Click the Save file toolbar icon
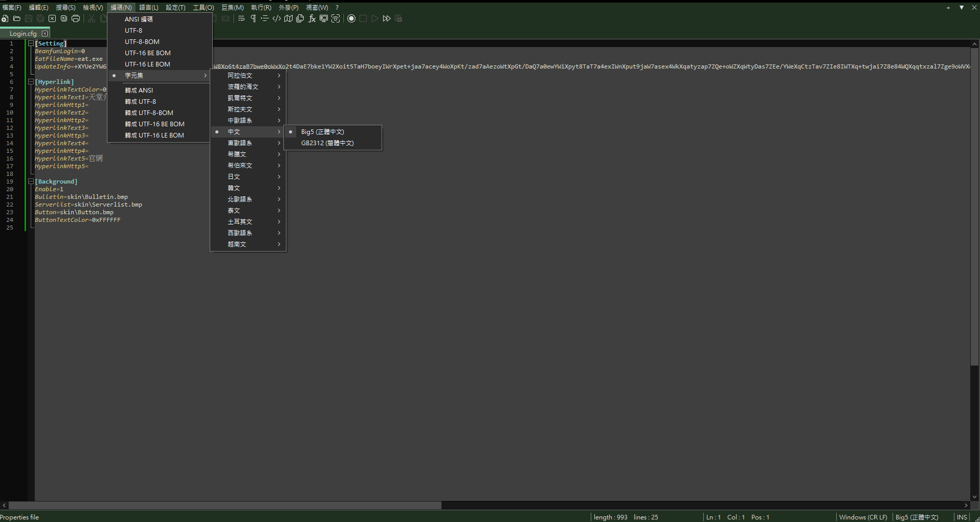This screenshot has width=980, height=522. click(x=29, y=18)
